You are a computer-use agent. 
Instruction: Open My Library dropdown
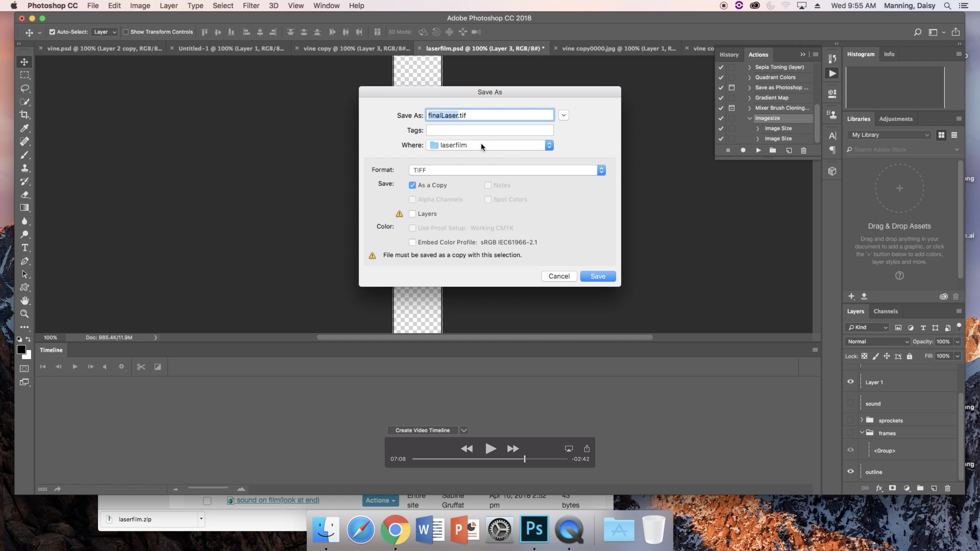(x=889, y=135)
